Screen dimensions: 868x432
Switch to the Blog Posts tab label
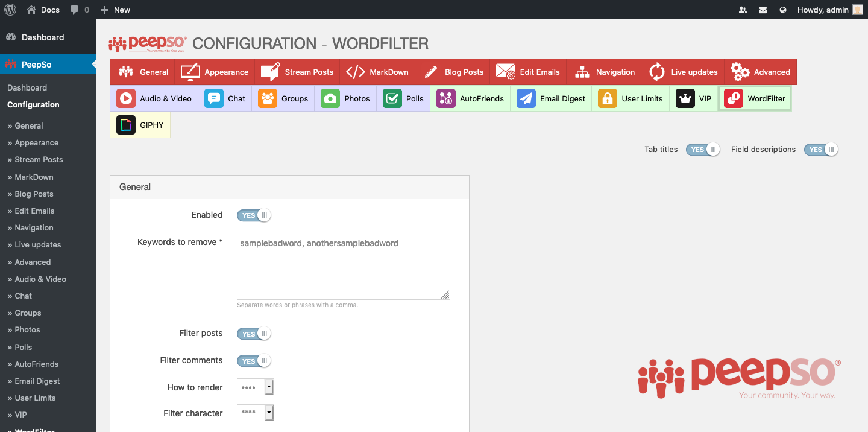(464, 72)
